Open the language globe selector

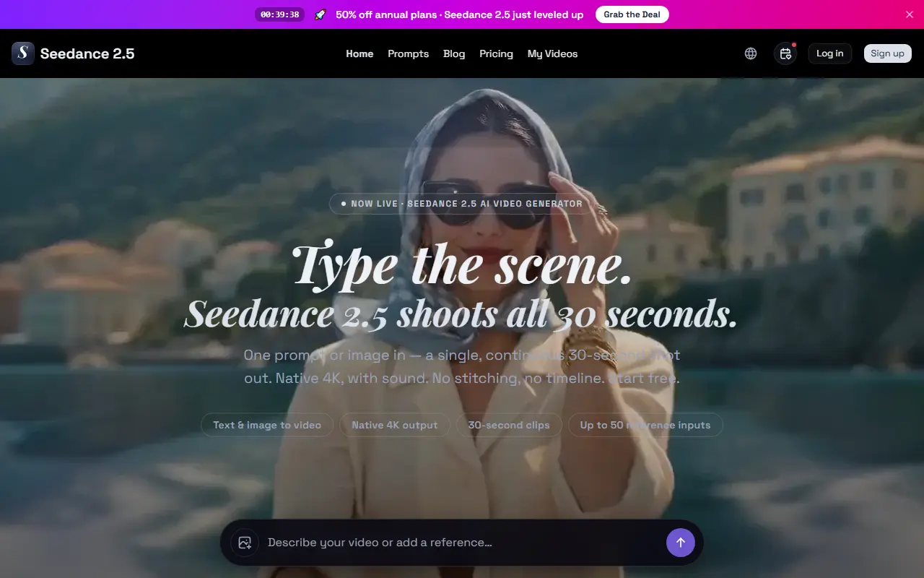point(751,53)
